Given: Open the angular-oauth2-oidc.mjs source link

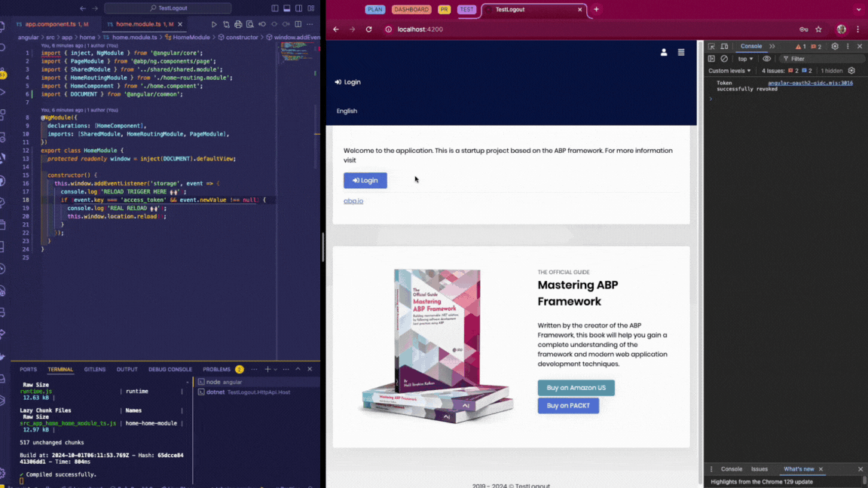Looking at the screenshot, I should tap(810, 83).
